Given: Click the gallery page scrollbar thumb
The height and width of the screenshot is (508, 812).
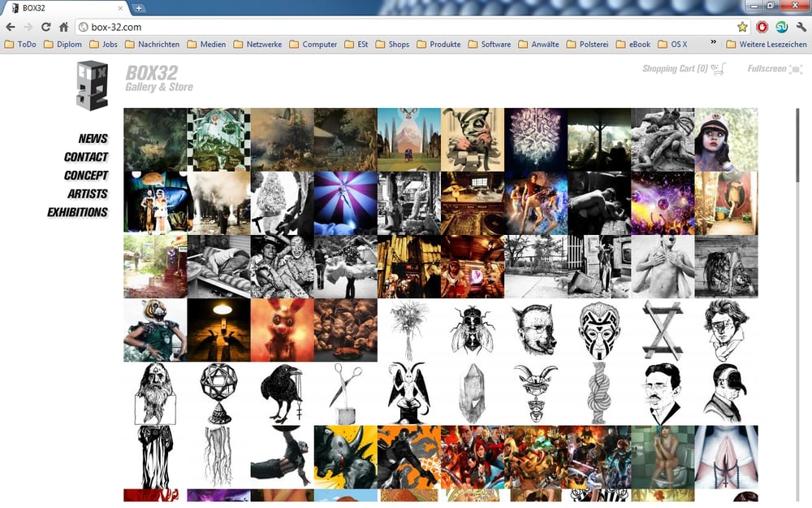Looking at the screenshot, I should [x=797, y=145].
